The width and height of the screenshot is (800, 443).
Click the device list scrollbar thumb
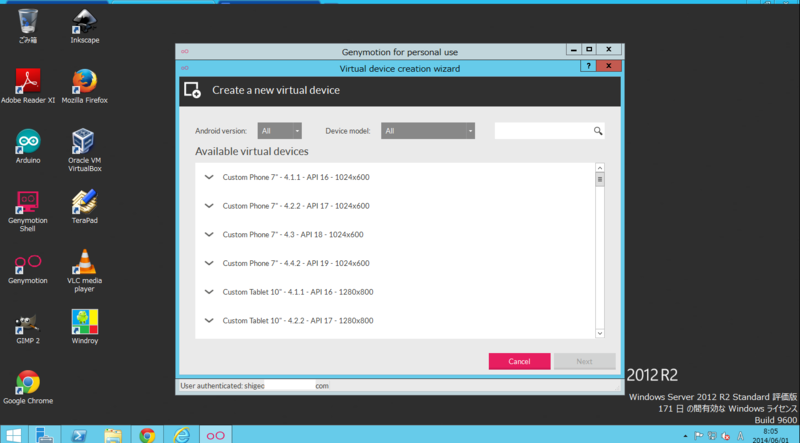point(600,180)
